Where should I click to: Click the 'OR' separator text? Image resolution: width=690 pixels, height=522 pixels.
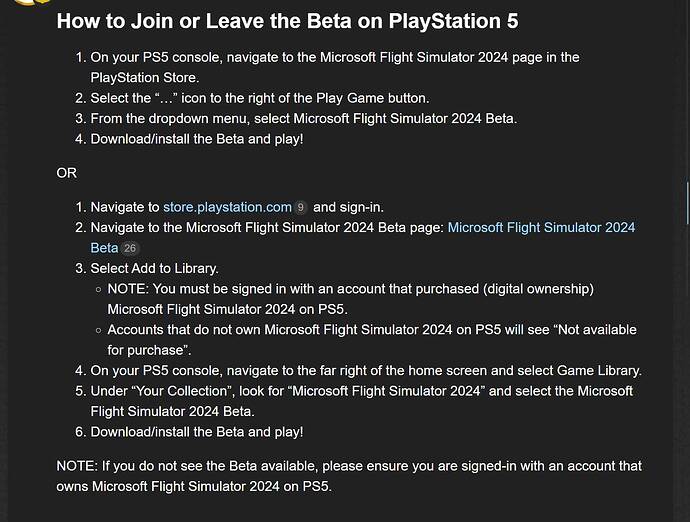coord(66,173)
